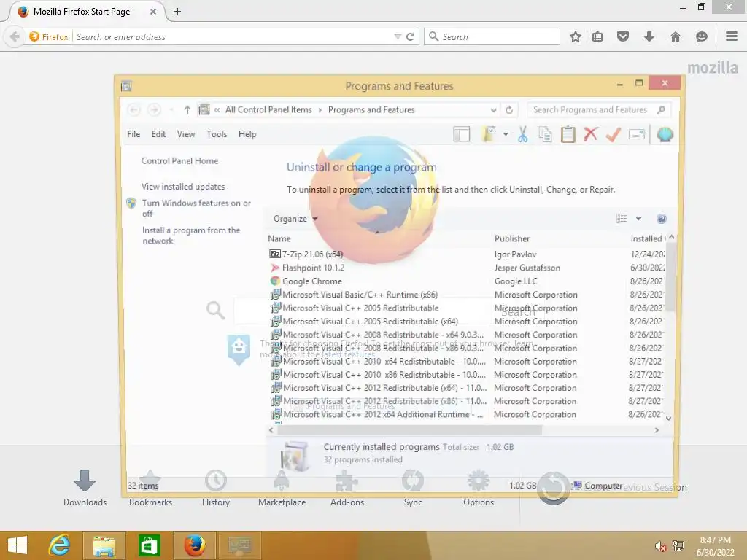Click the red X Delete icon

pyautogui.click(x=591, y=134)
